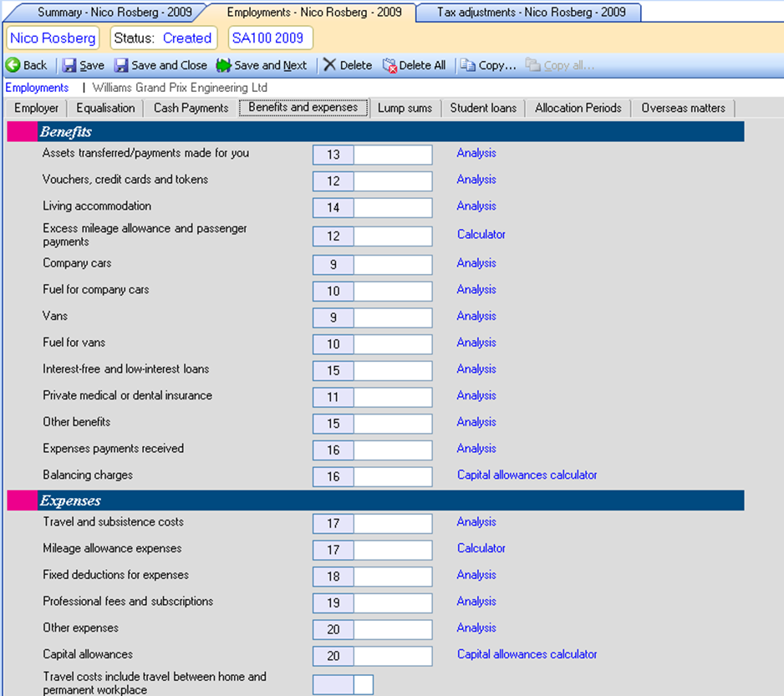Viewport: 784px width, 696px height.
Task: Click the Balancing charges input field
Action: click(393, 477)
